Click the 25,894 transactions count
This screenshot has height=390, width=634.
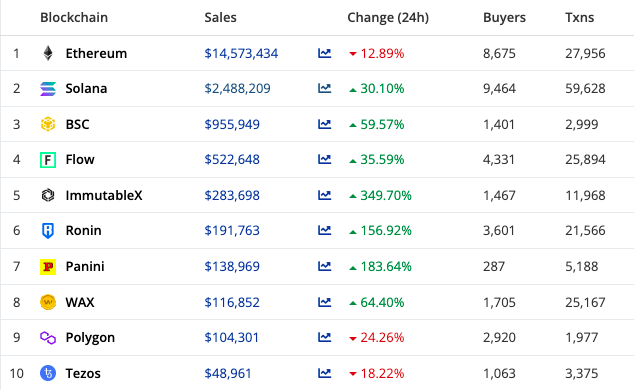585,160
